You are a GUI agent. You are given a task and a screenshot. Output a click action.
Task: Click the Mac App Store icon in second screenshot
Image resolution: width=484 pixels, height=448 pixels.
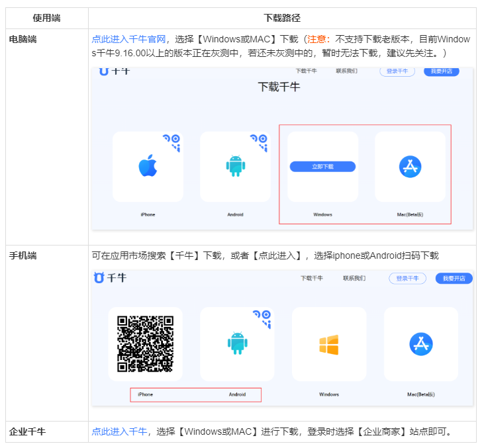[x=421, y=344]
